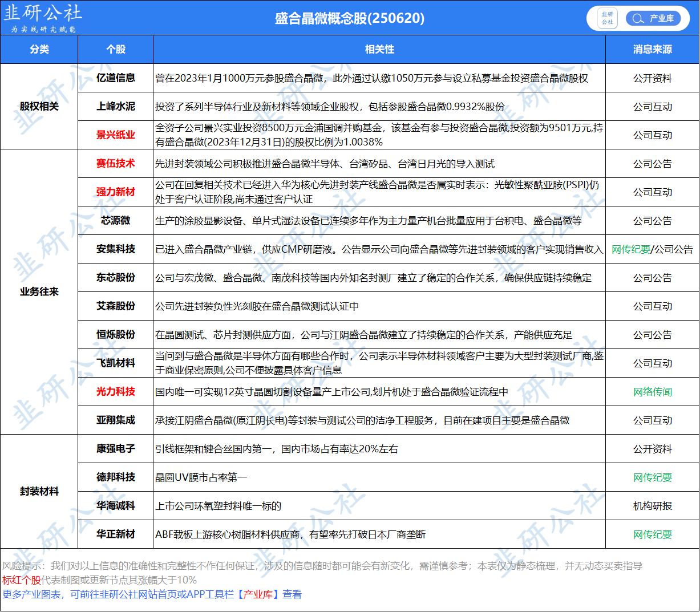The image size is (700, 612).
Task: Click 安集科技 description about CMP研磨液
Action: coord(379,249)
